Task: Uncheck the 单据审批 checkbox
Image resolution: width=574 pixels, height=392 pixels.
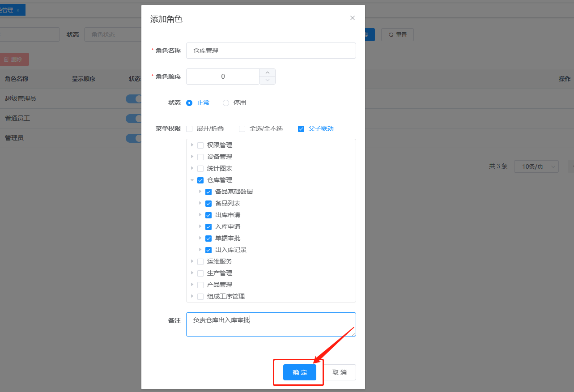Action: point(208,239)
